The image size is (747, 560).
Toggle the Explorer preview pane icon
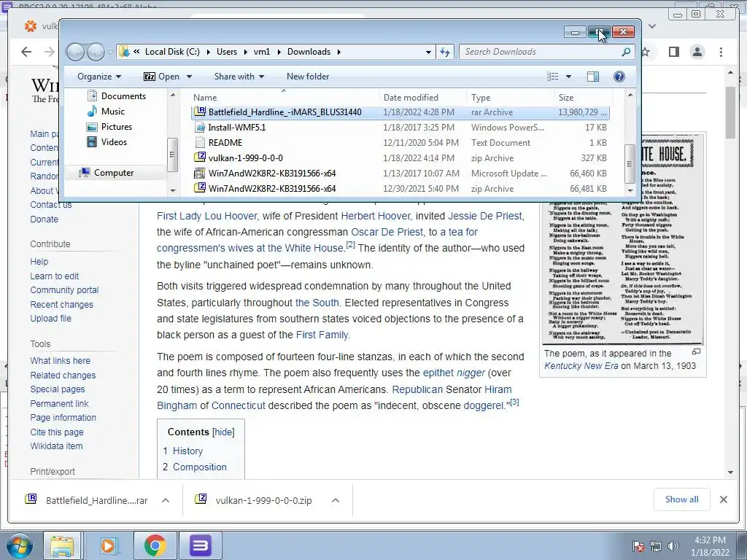[x=592, y=77]
